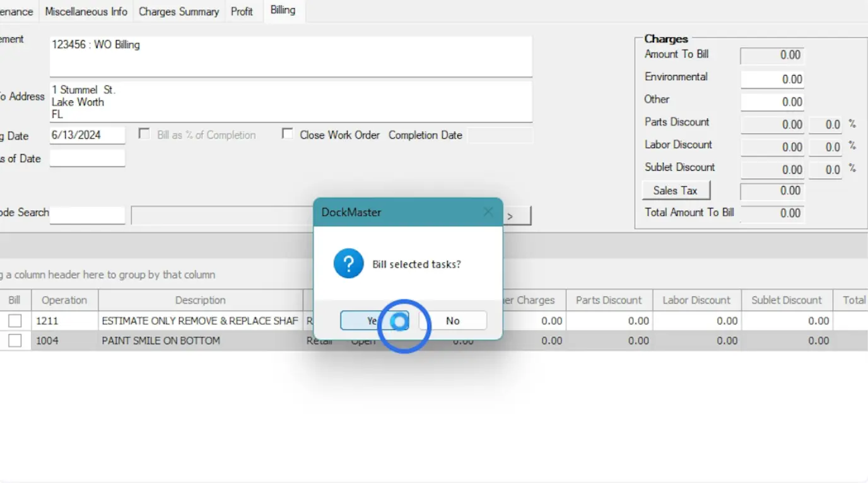Select the PAINT SMILE ON BOTTOM row
The width and height of the screenshot is (868, 483).
click(161, 340)
